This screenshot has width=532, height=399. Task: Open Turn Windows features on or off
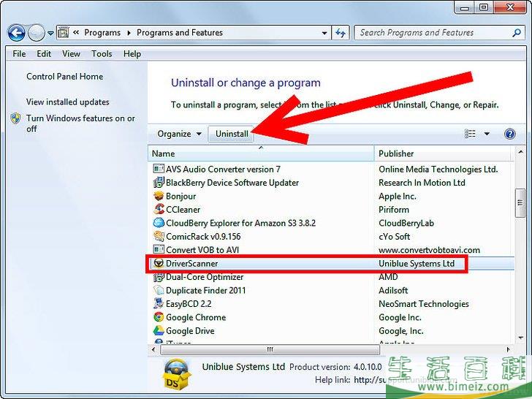(80, 123)
